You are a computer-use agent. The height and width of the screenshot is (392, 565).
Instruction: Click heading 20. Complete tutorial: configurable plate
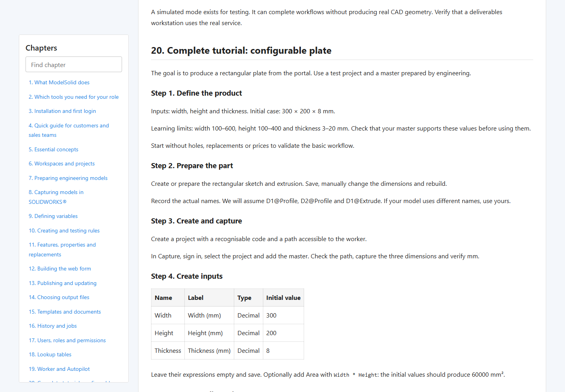click(241, 51)
